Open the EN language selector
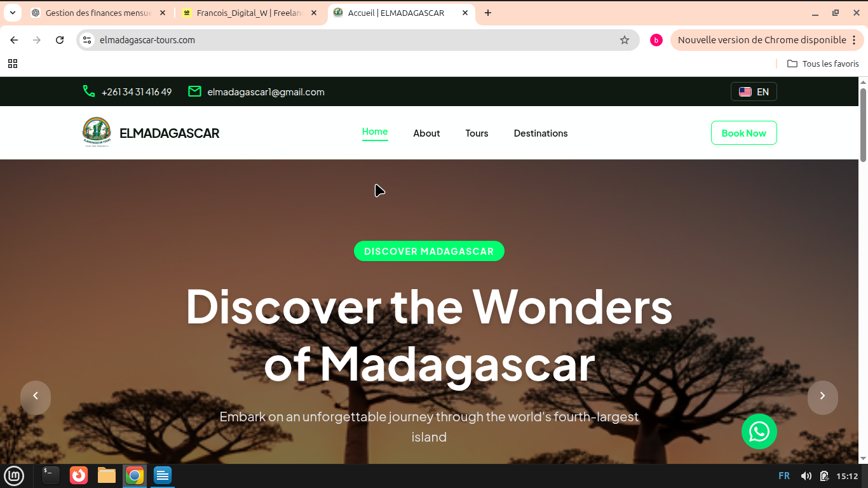This screenshot has width=868, height=488. point(754,91)
